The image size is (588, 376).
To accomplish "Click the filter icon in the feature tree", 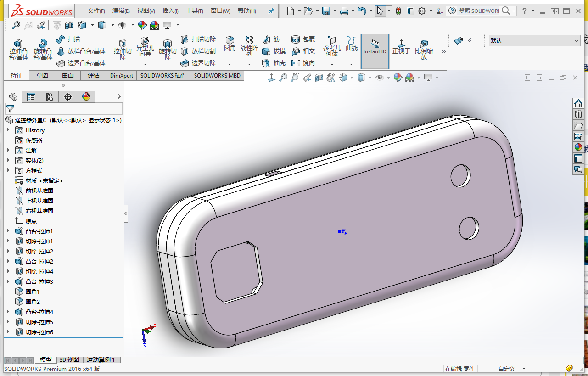I will point(10,109).
